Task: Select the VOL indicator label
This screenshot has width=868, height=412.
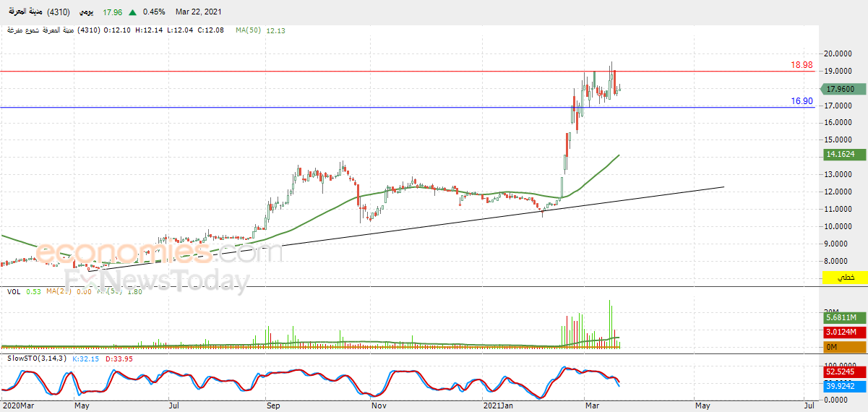Action: (x=14, y=291)
